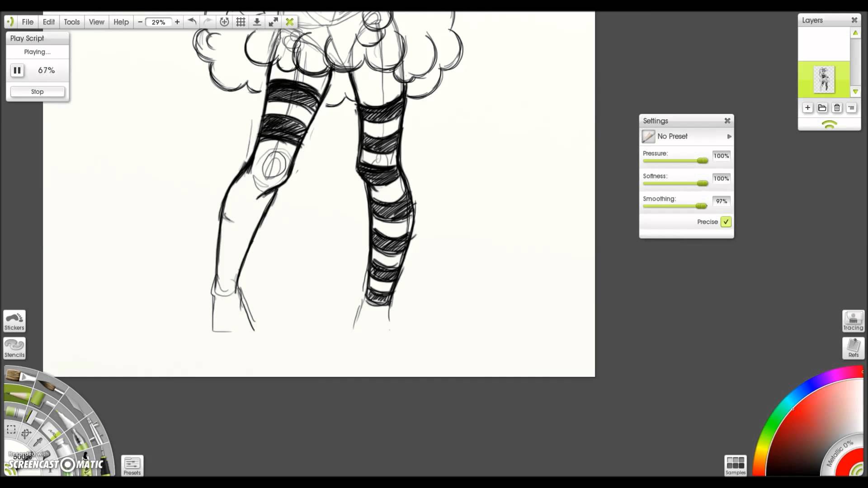The image size is (868, 488).
Task: Click the Redo arrow icon
Action: point(208,21)
